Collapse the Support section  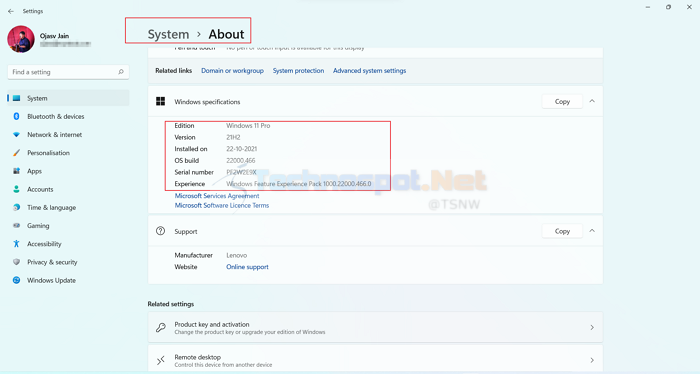pyautogui.click(x=592, y=231)
